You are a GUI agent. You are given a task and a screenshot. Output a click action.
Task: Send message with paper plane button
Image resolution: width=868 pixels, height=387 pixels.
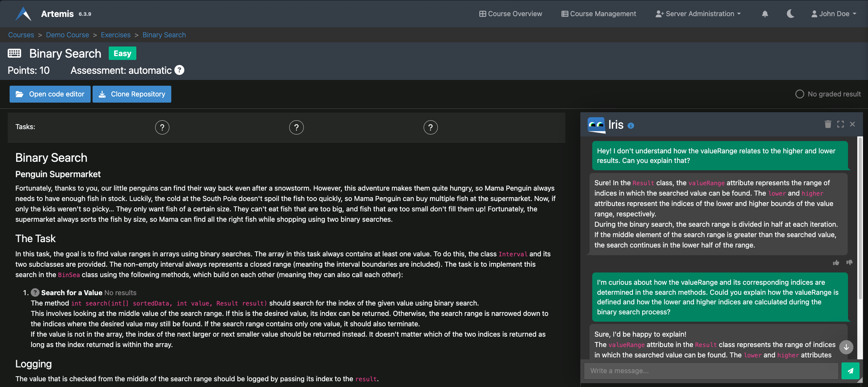pyautogui.click(x=850, y=371)
